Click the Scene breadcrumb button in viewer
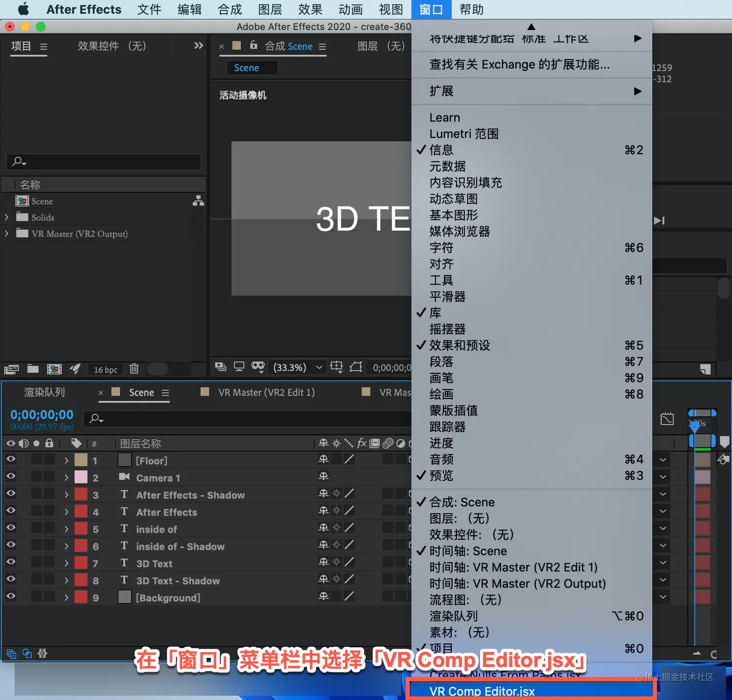 click(x=252, y=68)
